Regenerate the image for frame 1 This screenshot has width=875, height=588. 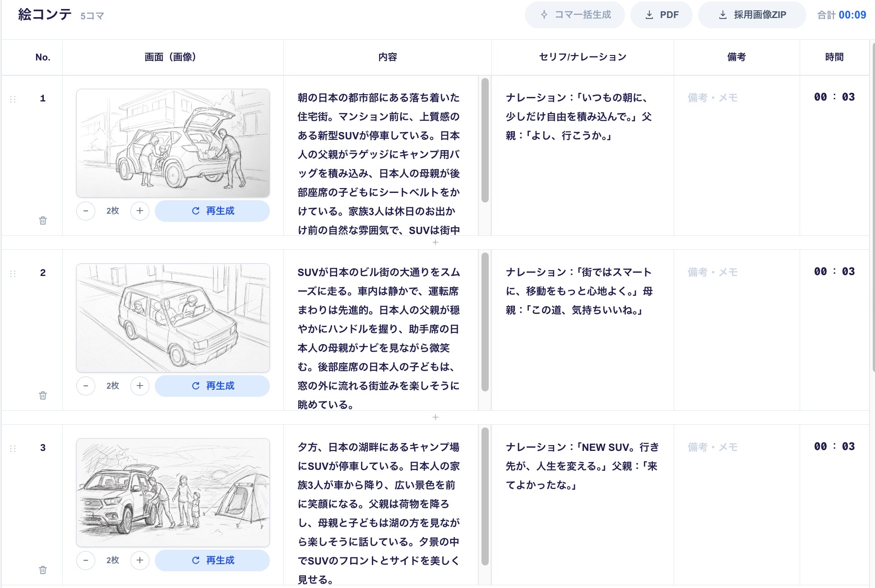coord(212,211)
